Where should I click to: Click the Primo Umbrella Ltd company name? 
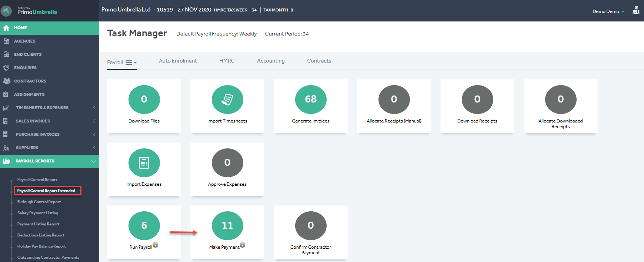click(x=126, y=10)
